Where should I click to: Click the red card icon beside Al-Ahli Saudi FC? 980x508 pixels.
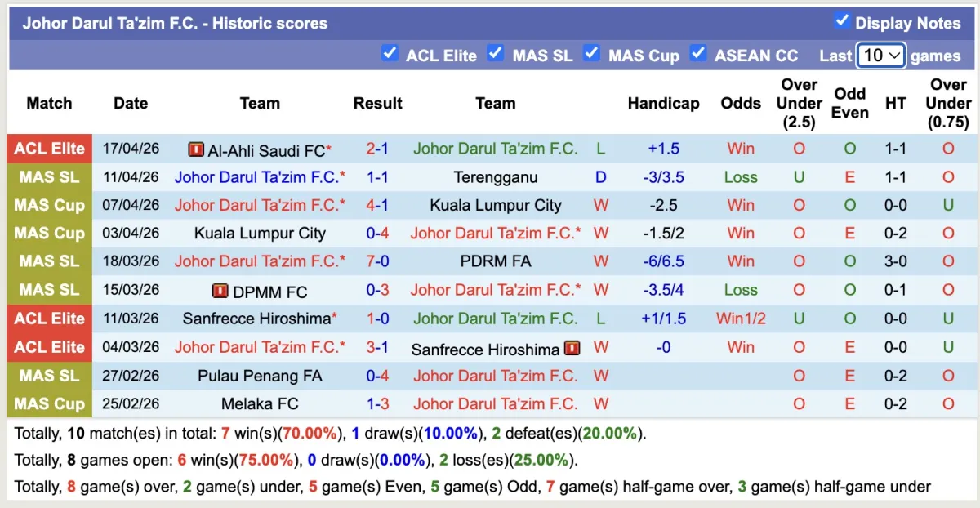click(x=196, y=149)
